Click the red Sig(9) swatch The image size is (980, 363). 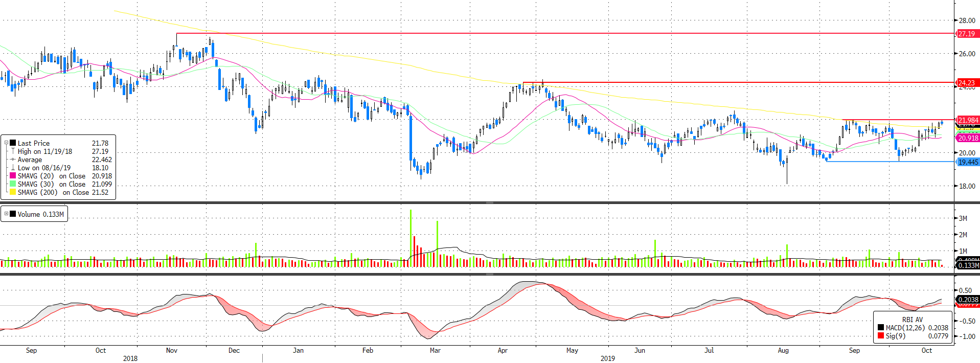881,336
